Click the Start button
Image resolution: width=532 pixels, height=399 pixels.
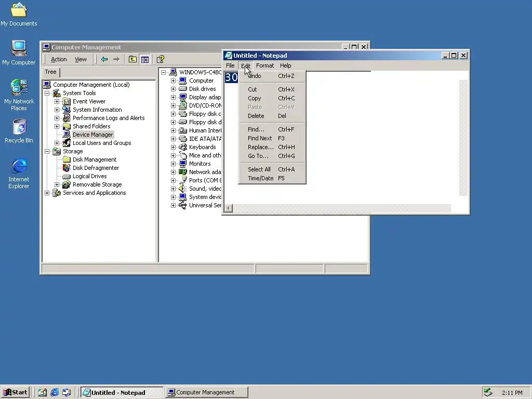click(x=15, y=392)
